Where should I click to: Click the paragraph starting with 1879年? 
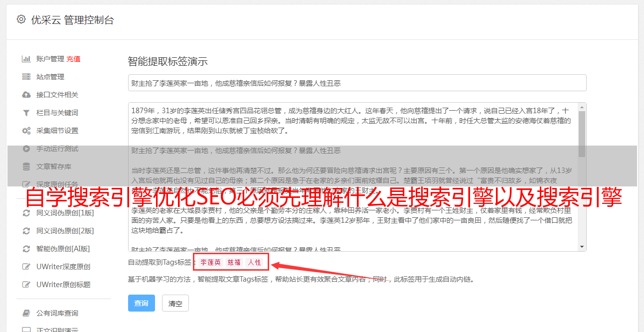point(351,121)
